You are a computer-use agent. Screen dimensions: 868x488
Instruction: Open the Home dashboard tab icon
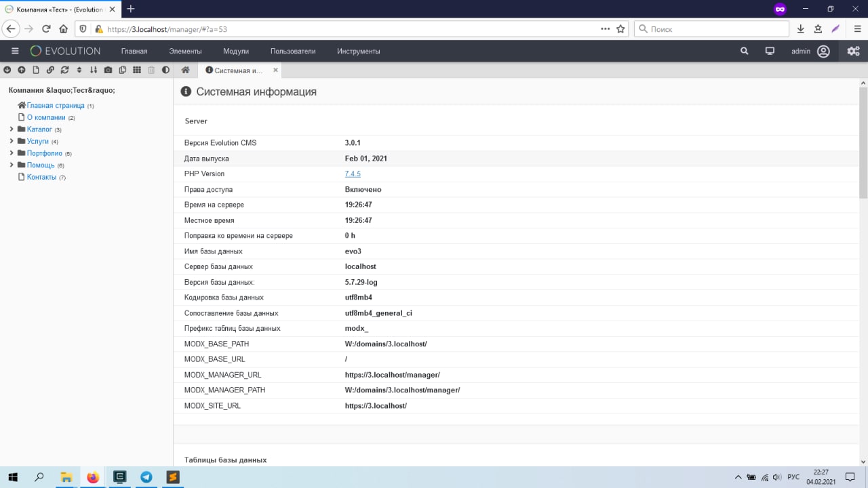[185, 70]
